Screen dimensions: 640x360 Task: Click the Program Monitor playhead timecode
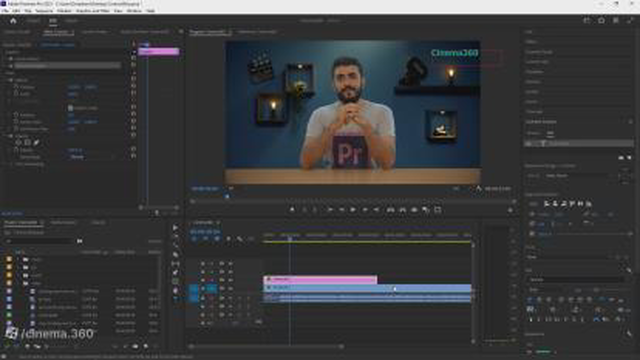point(205,189)
